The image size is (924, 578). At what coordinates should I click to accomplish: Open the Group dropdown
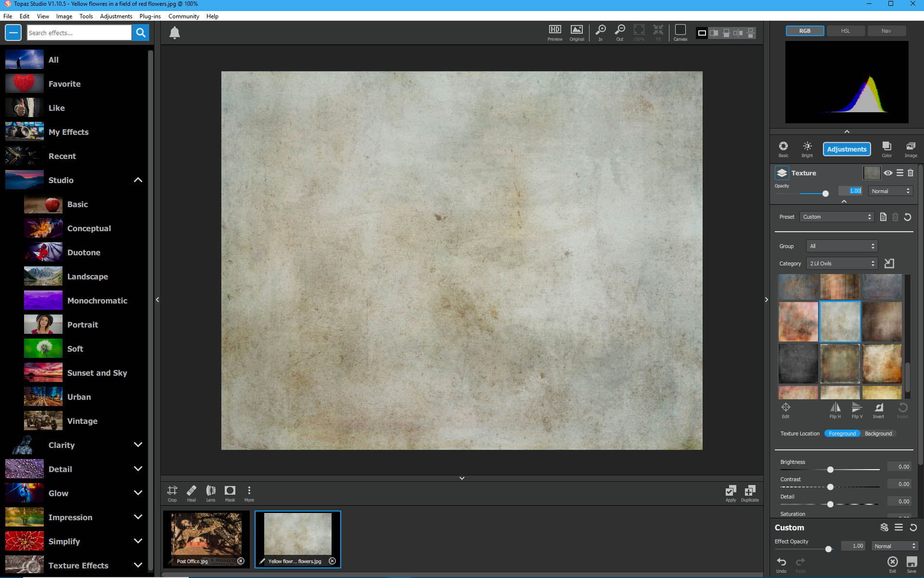coord(842,246)
